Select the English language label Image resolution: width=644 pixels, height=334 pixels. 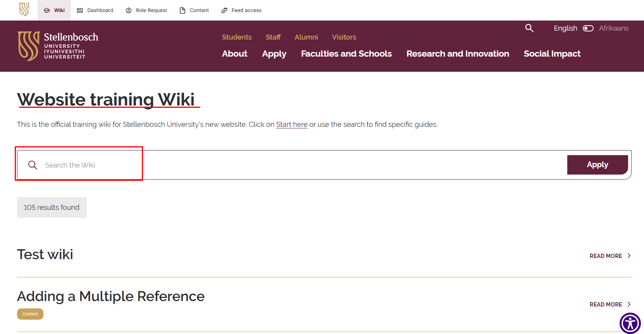click(565, 28)
